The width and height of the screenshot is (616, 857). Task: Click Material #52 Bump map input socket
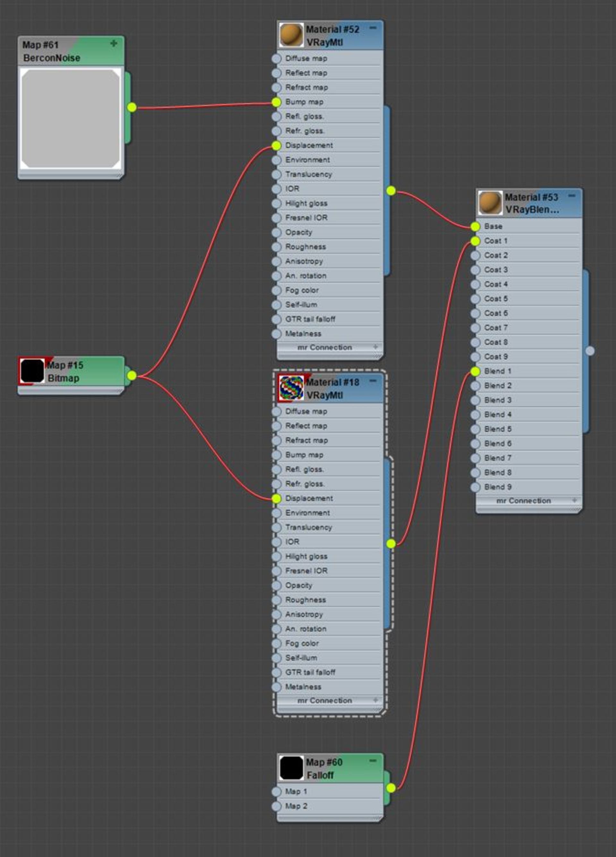(276, 102)
